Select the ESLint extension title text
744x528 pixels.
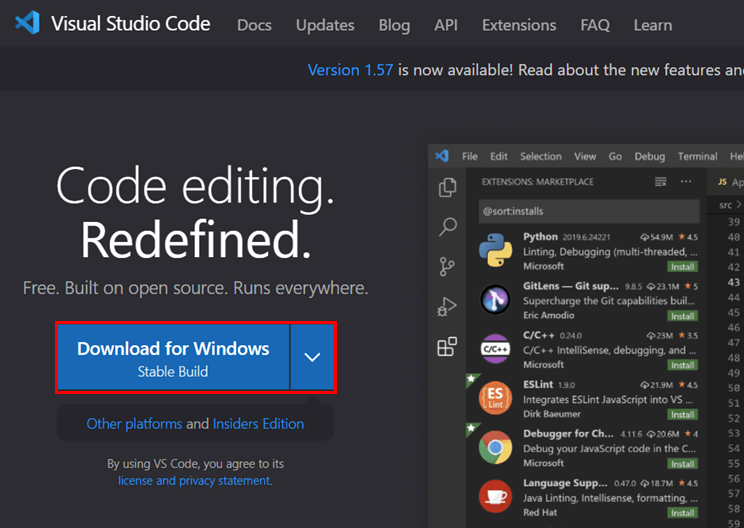click(x=538, y=384)
